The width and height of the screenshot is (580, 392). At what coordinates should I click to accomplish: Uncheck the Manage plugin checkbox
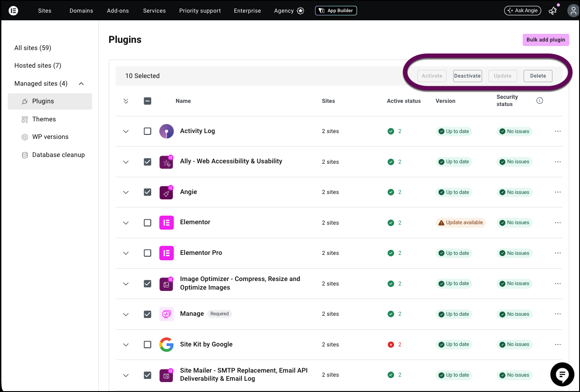click(x=148, y=314)
